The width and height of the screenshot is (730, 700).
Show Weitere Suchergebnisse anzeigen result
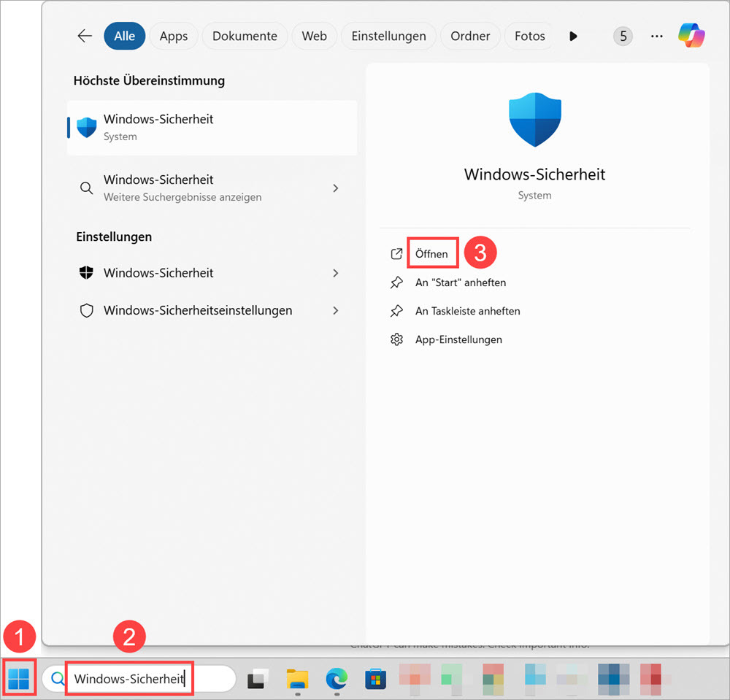click(212, 188)
